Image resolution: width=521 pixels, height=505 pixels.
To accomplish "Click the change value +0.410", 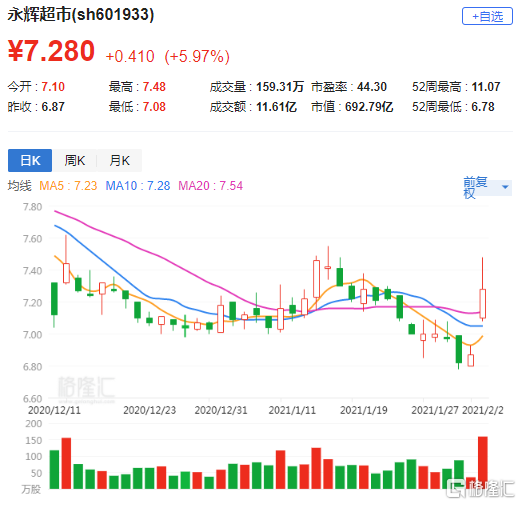I will (x=130, y=56).
